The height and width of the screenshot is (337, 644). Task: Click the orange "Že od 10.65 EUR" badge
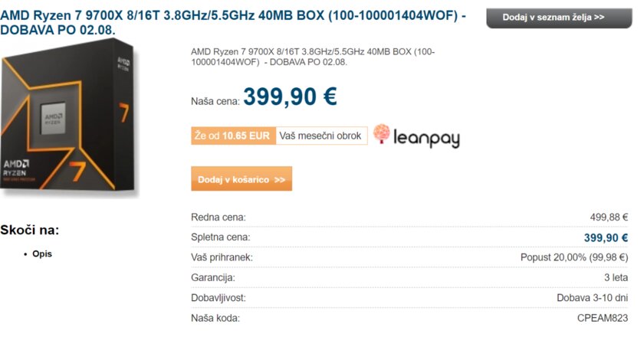[232, 136]
